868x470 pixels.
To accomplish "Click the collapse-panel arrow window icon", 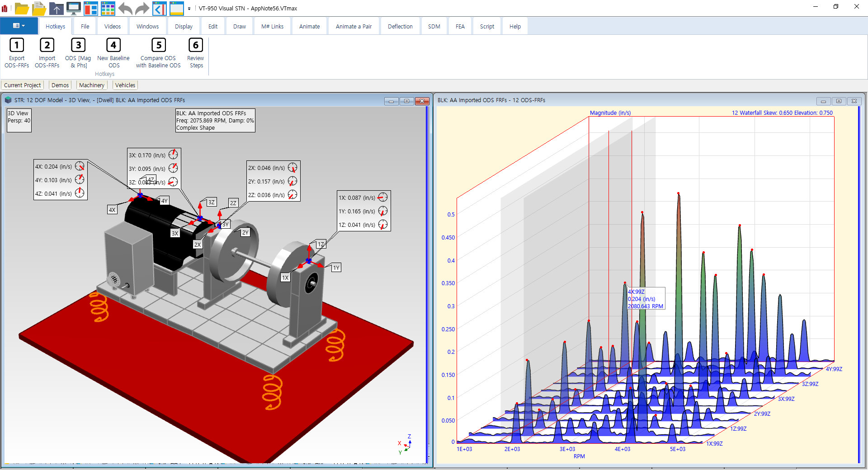I will [x=160, y=8].
